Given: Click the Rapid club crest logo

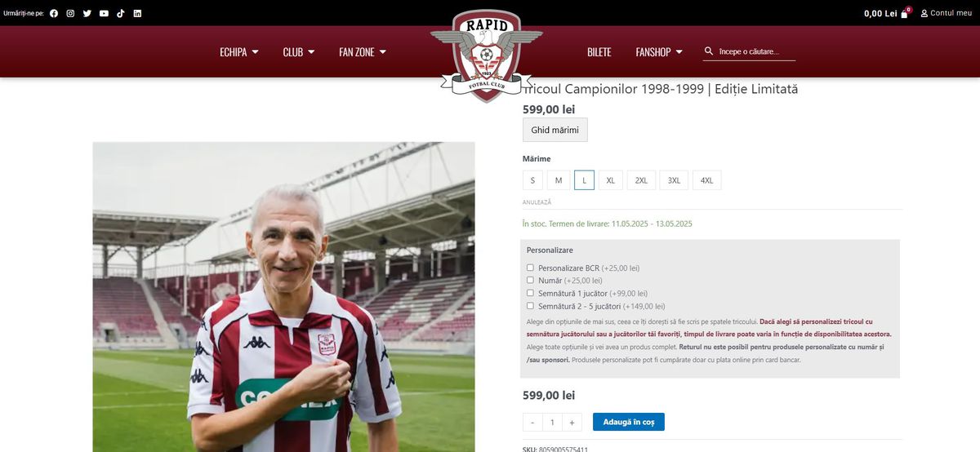Looking at the screenshot, I should 487,55.
